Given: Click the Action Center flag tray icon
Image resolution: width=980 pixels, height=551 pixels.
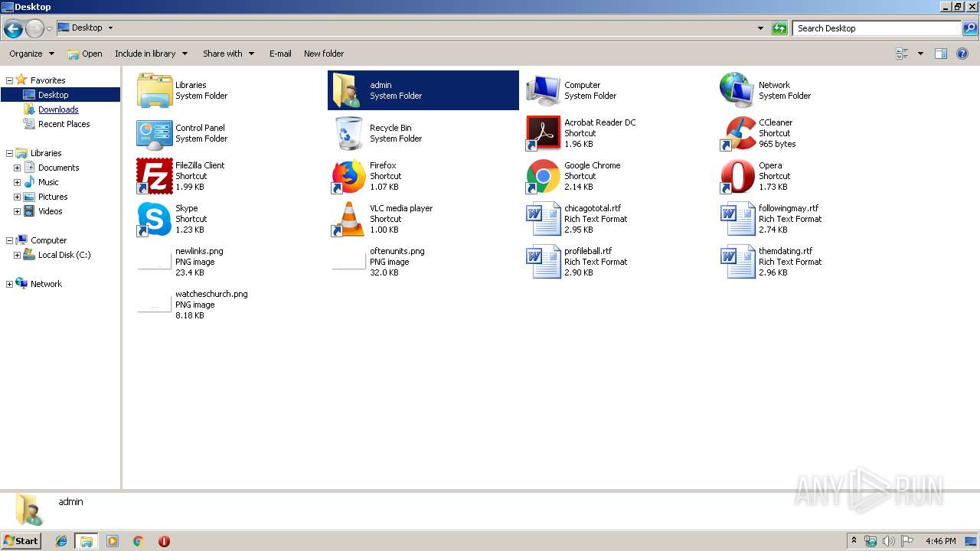Looking at the screenshot, I should pyautogui.click(x=907, y=541).
